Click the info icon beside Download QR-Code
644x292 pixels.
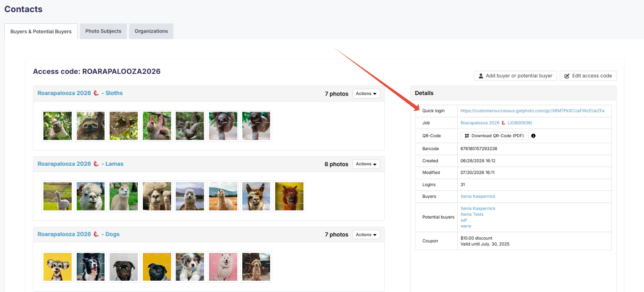533,136
